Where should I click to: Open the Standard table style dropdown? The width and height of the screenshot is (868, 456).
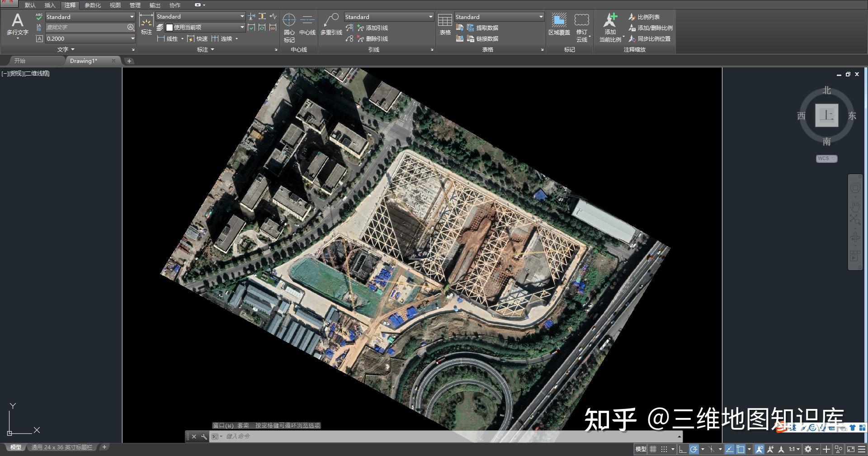[499, 17]
